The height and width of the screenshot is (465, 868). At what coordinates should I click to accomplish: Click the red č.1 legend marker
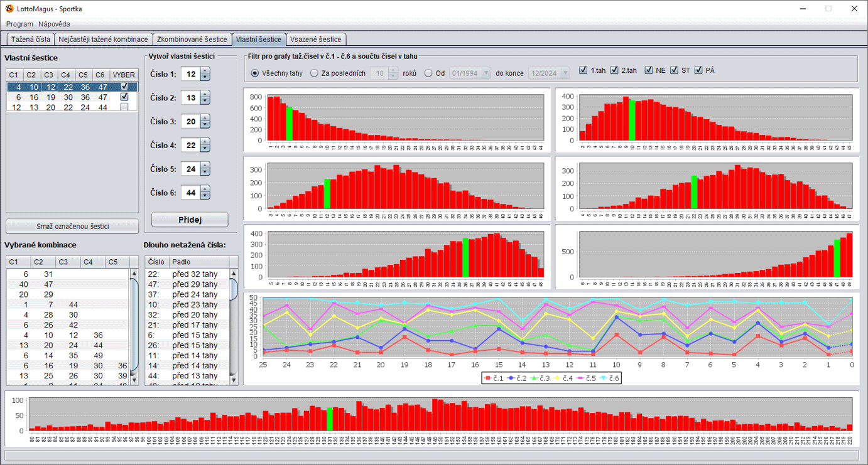coord(487,378)
